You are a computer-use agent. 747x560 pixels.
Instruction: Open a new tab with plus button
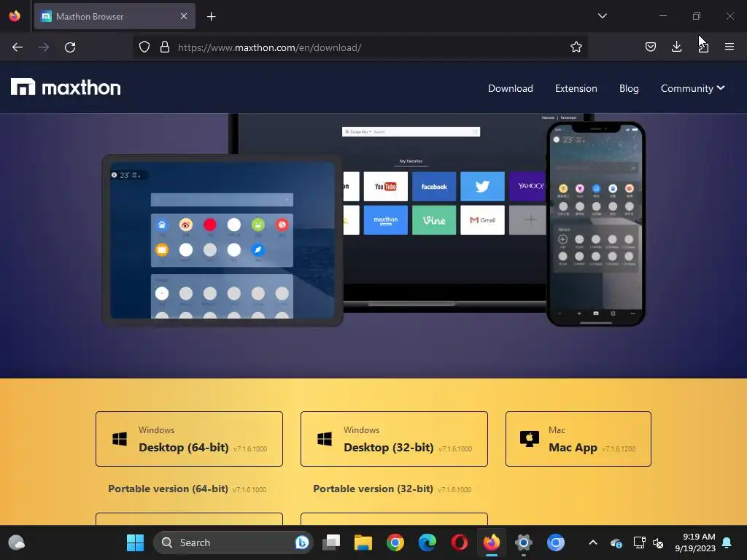(211, 17)
